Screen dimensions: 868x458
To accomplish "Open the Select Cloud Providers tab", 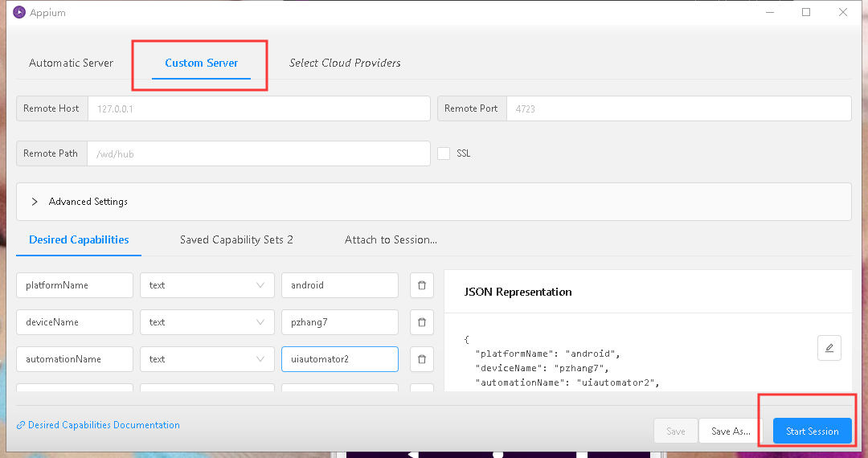I will tap(345, 63).
